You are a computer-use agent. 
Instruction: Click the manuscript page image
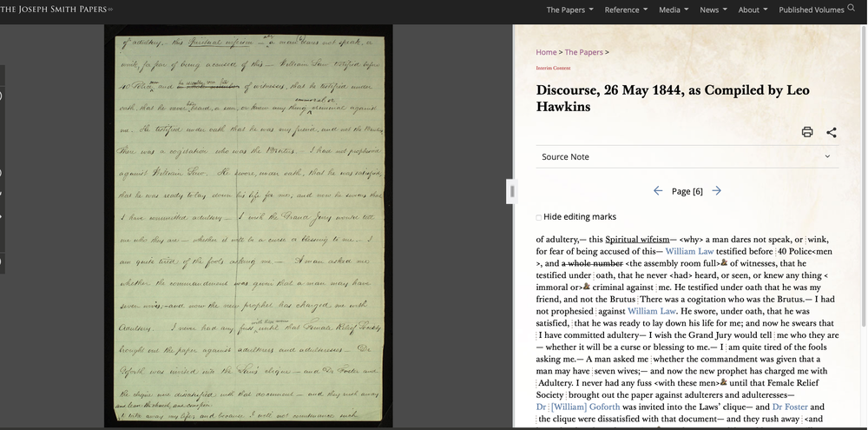[x=248, y=226]
